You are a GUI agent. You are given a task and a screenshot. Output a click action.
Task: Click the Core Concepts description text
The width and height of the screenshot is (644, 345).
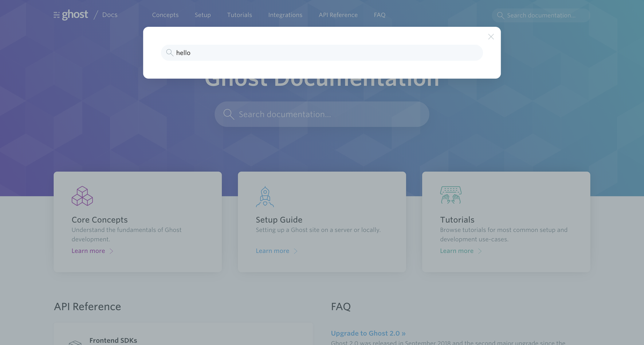[x=127, y=234]
